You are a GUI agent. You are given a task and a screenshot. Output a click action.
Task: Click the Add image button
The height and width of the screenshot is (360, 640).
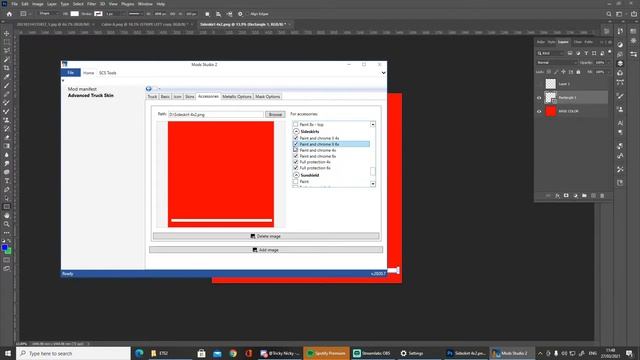266,250
